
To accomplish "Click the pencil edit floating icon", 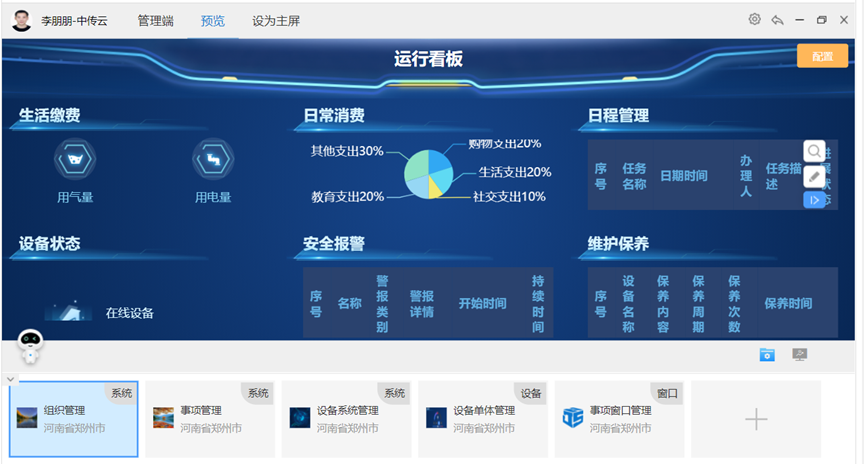I will 815,176.
